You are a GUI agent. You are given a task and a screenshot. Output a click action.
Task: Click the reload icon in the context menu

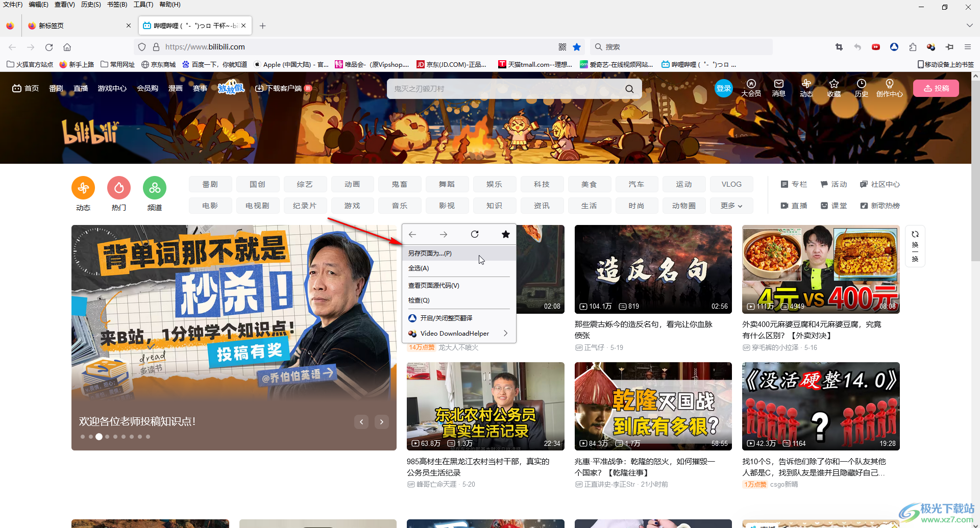click(475, 234)
